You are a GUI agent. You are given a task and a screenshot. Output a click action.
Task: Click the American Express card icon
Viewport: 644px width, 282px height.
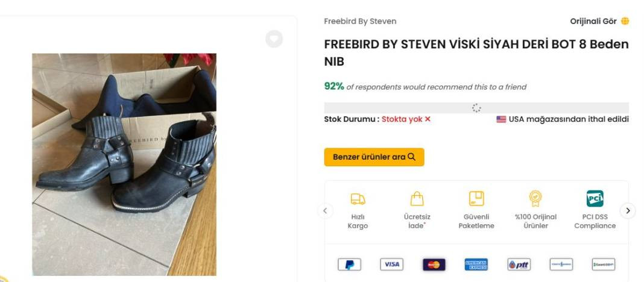(476, 265)
